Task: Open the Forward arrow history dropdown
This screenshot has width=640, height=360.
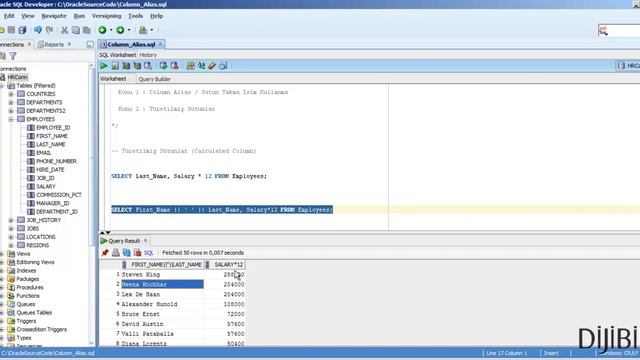Action: 129,30
